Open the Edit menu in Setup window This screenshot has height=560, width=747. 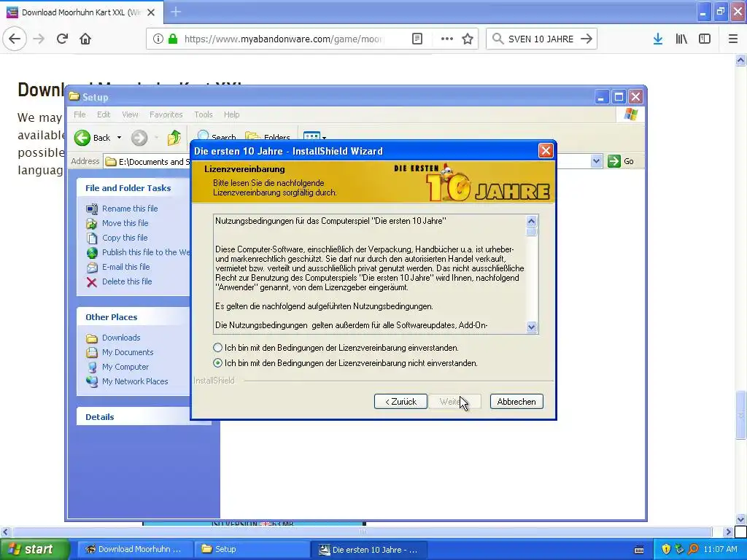(104, 114)
